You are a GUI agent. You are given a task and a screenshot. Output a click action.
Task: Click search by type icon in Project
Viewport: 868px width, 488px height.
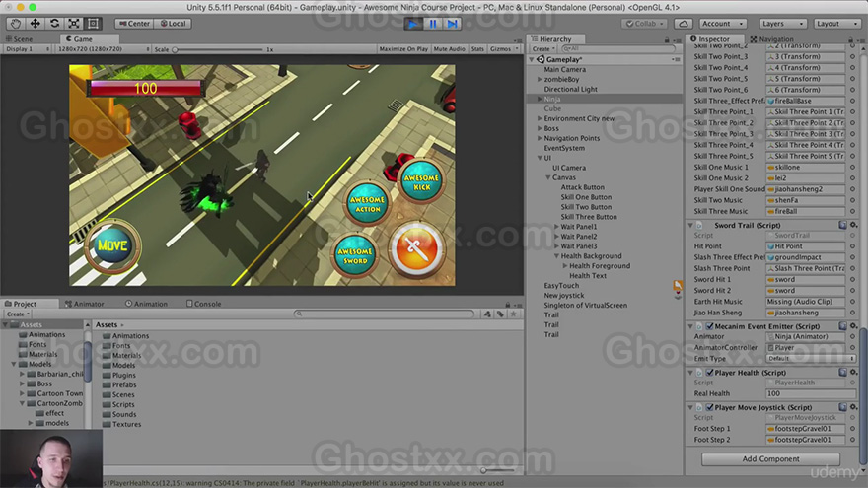[x=487, y=314]
